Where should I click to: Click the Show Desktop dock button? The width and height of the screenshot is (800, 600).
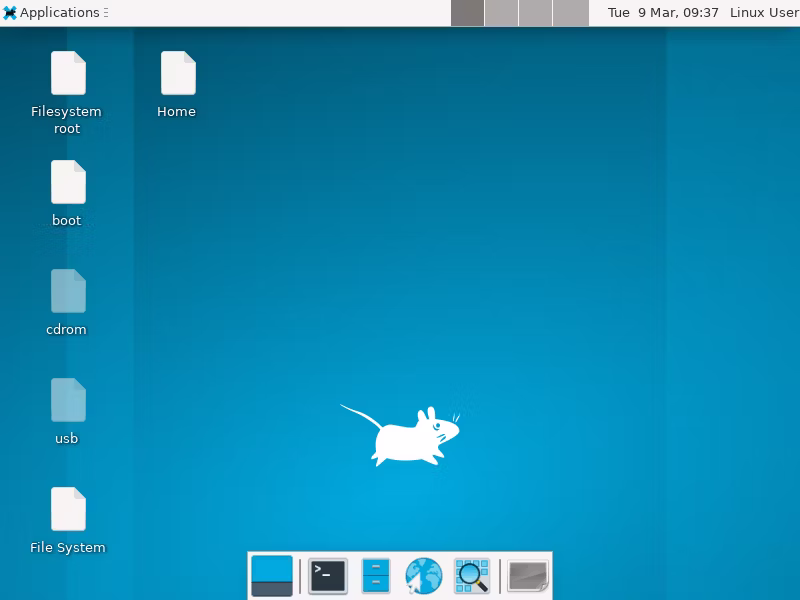272,576
